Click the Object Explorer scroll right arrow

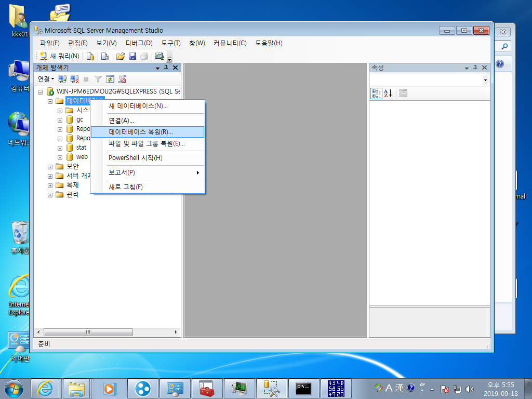176,332
